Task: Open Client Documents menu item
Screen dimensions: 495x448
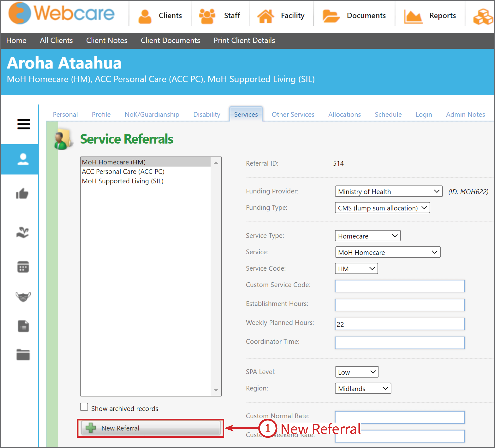Action: tap(170, 41)
